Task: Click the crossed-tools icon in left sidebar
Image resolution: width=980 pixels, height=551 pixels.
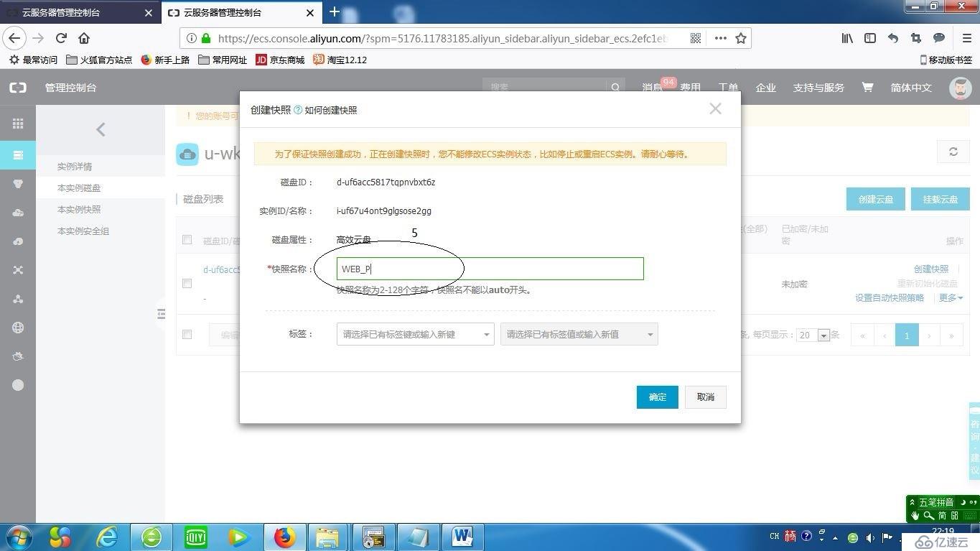Action: point(18,270)
